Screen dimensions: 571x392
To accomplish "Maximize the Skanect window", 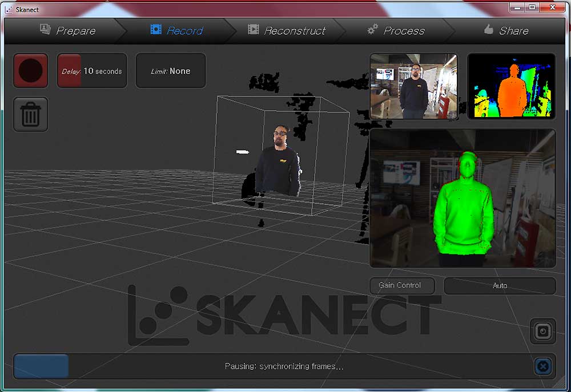I will (x=532, y=7).
